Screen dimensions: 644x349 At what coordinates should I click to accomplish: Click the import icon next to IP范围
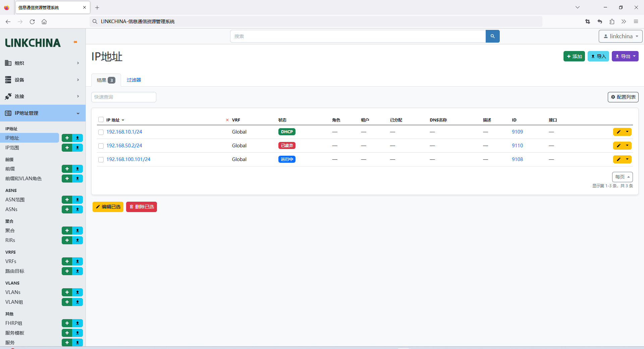click(77, 148)
